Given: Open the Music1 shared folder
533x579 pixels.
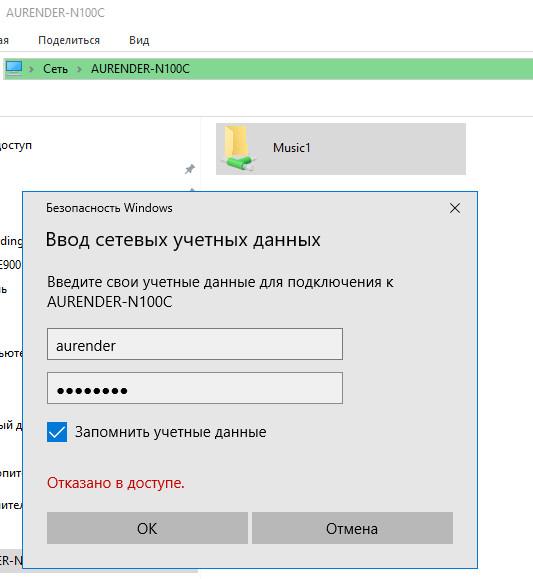Looking at the screenshot, I should point(341,149).
